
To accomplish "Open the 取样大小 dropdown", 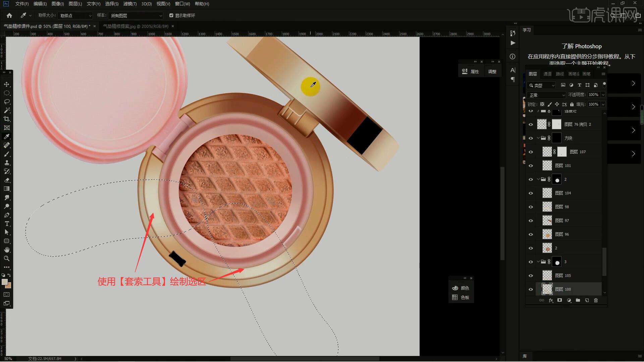I will 75,16.
